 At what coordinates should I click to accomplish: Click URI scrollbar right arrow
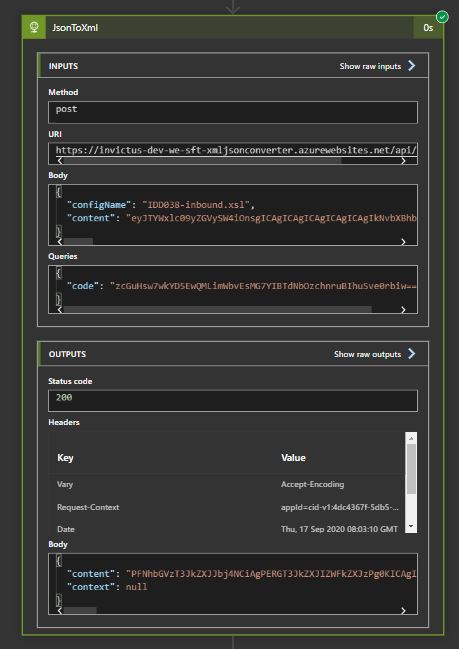(403, 161)
